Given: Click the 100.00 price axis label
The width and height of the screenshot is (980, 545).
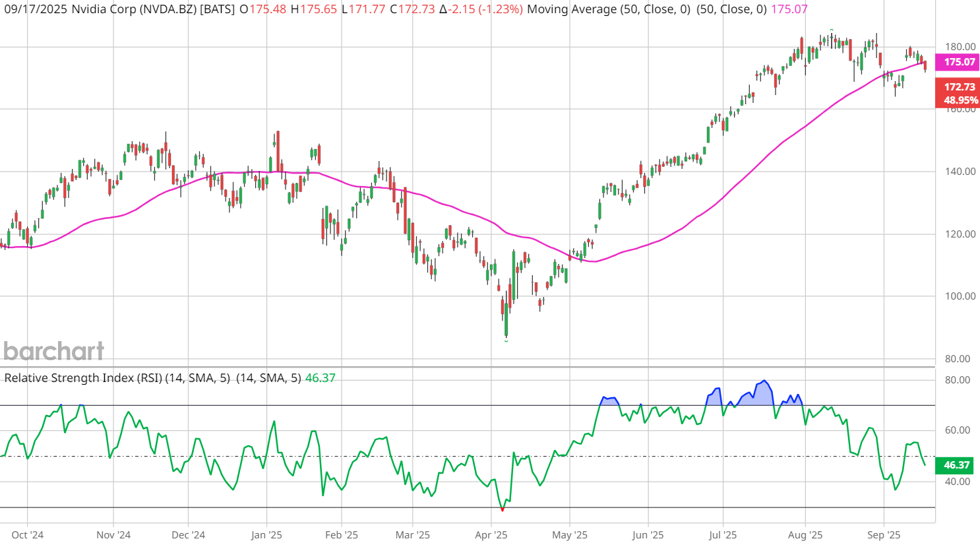Looking at the screenshot, I should [960, 296].
